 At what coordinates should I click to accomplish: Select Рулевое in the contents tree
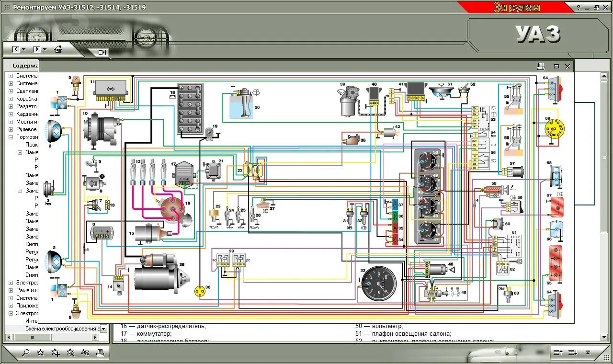pyautogui.click(x=27, y=129)
